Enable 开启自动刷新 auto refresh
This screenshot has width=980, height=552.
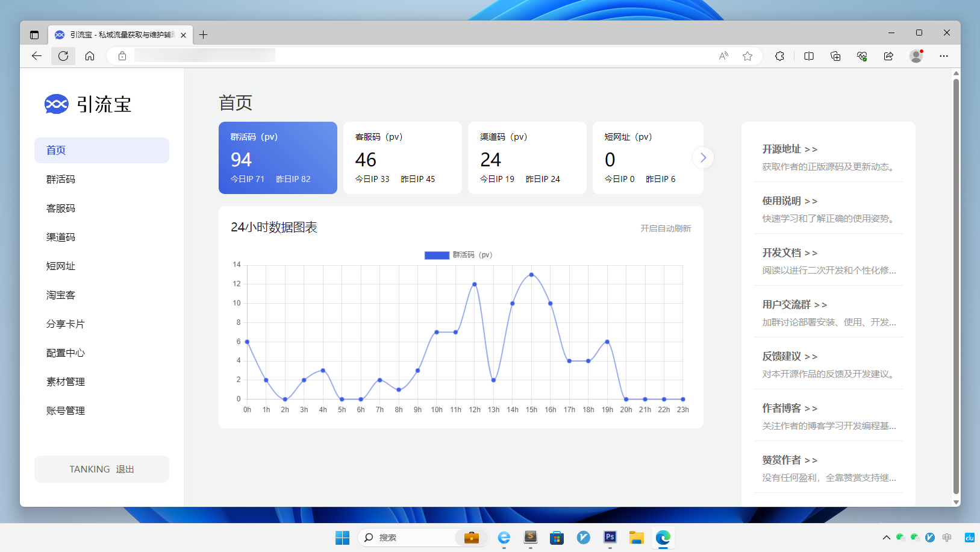point(665,228)
